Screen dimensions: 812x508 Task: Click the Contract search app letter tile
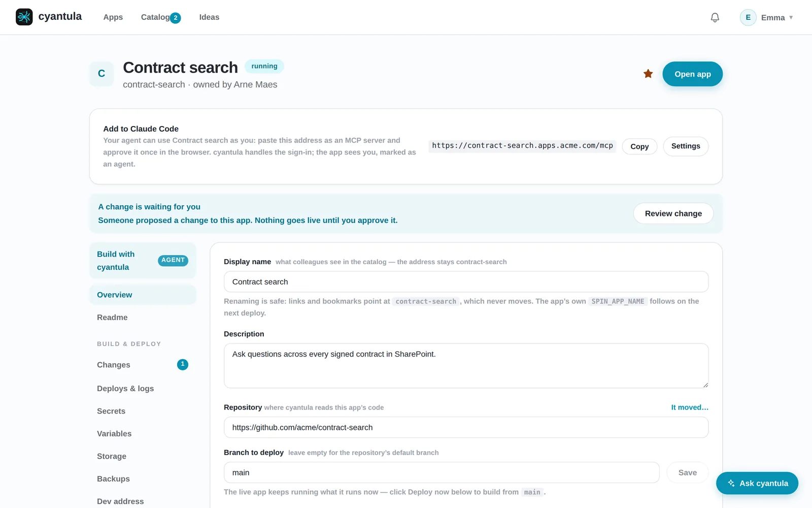point(101,74)
